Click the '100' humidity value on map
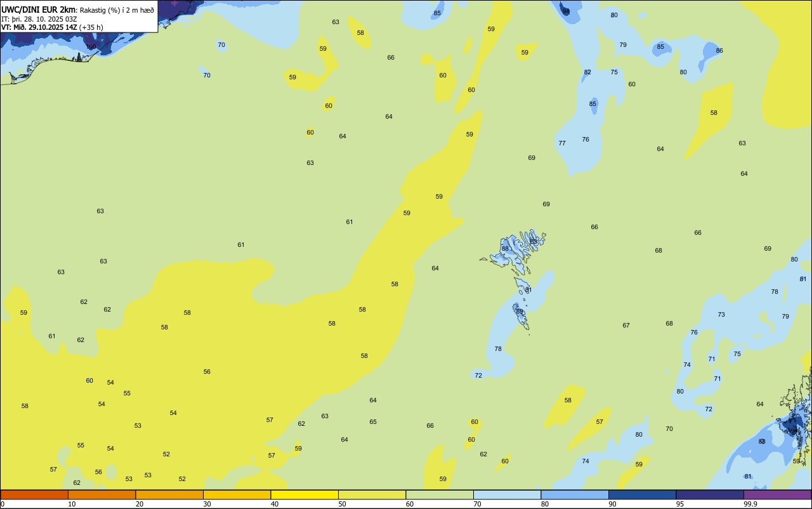This screenshot has height=509, width=812. click(x=91, y=46)
